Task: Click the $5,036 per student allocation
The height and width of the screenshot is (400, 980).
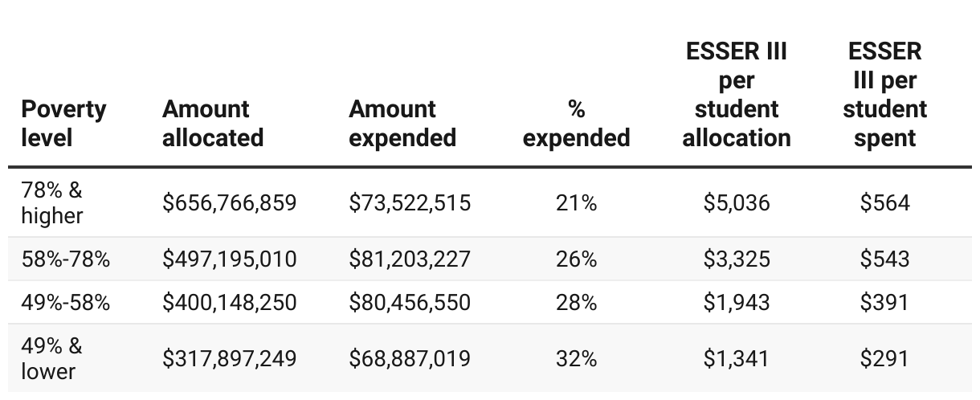Action: click(737, 202)
